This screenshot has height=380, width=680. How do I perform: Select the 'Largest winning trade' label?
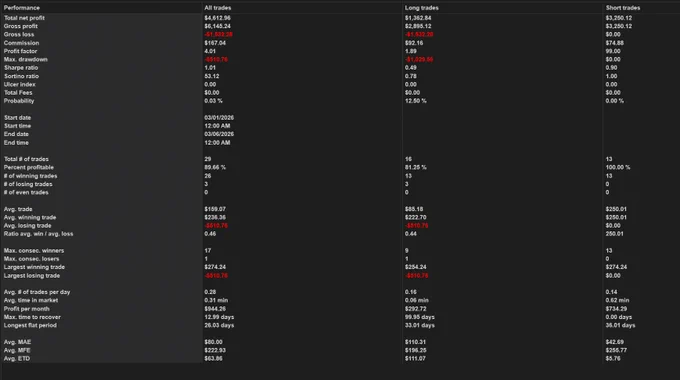coord(34,267)
